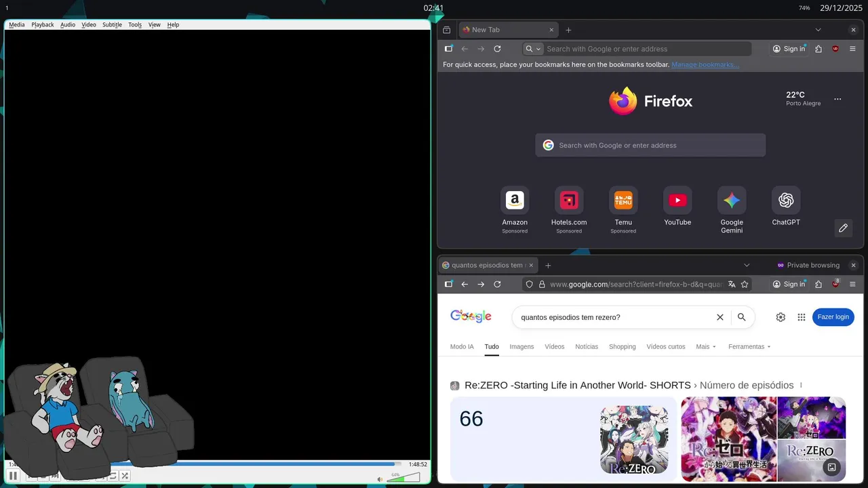868x488 pixels.
Task: Open Google quick settings gear
Action: 781,317
